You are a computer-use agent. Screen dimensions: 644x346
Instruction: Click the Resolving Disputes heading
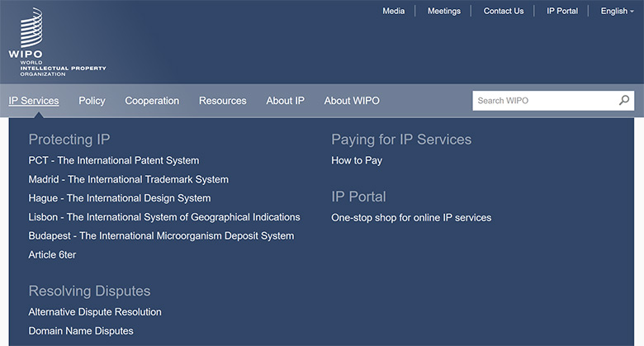tap(89, 291)
